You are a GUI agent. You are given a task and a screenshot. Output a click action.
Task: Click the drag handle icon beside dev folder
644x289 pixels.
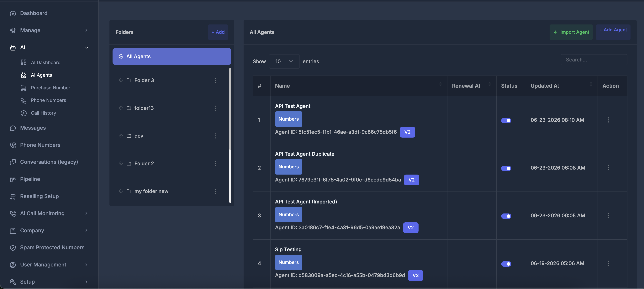tap(121, 136)
